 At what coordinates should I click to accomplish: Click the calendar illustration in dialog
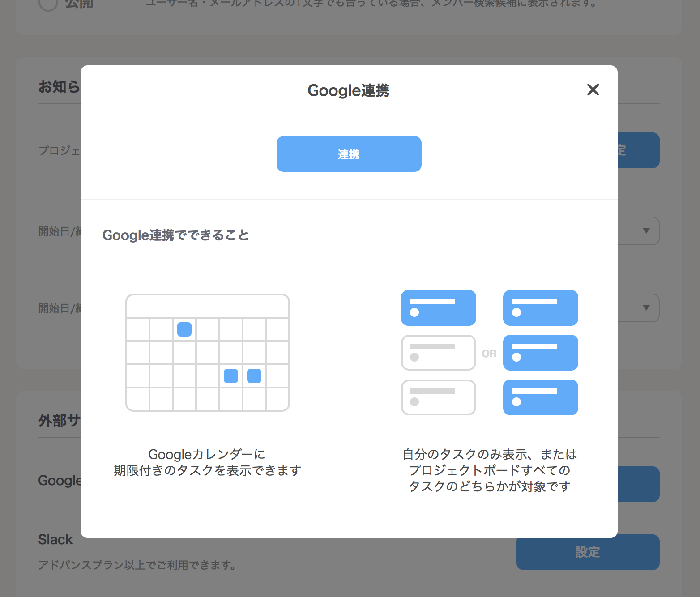[208, 353]
